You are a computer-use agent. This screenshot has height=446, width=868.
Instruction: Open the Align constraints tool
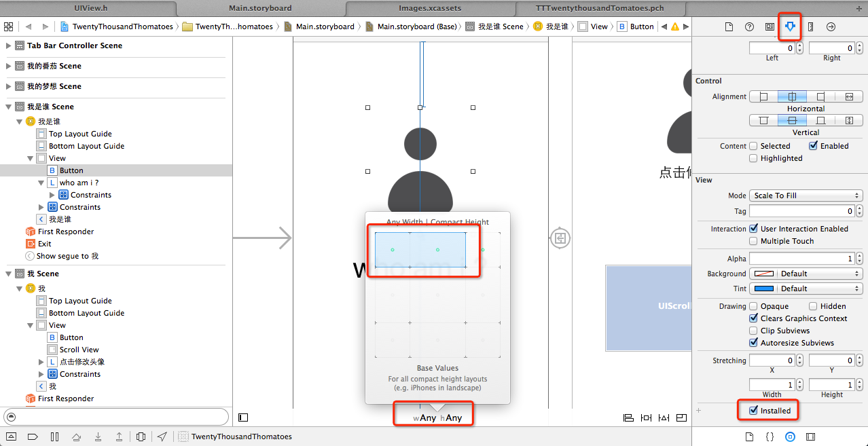(x=628, y=417)
